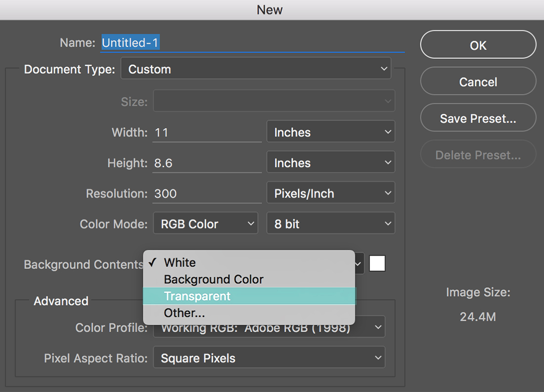Click the Height value field

point(207,163)
